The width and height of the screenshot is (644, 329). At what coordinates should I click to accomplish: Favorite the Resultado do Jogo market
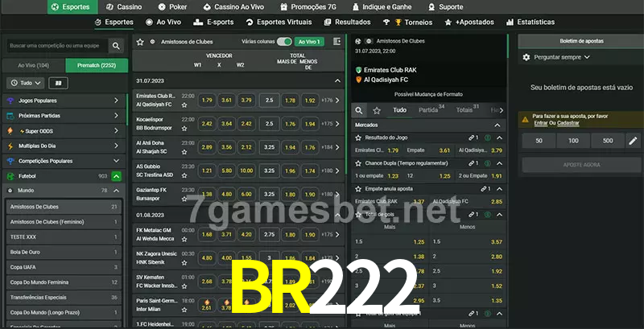pyautogui.click(x=358, y=138)
